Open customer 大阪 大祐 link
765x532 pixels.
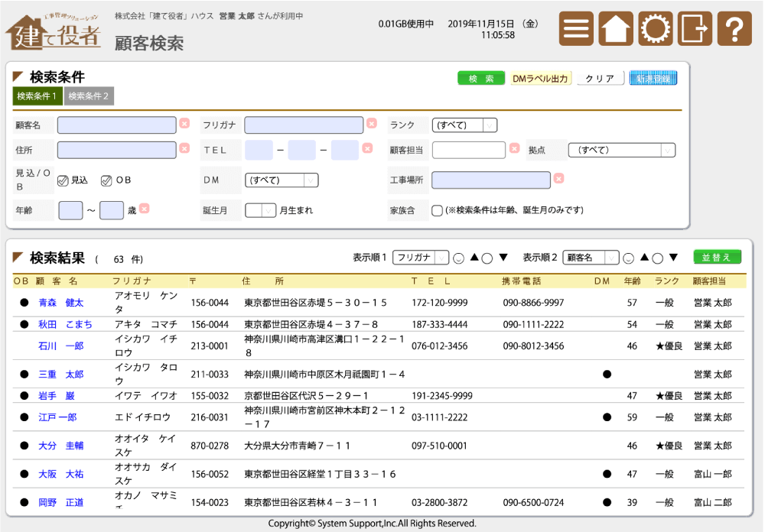[61, 474]
